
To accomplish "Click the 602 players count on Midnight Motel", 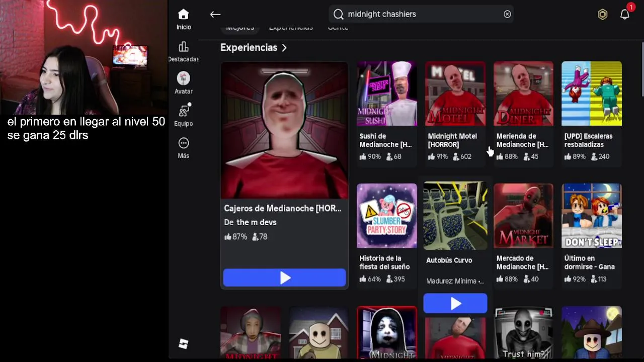I will [462, 156].
